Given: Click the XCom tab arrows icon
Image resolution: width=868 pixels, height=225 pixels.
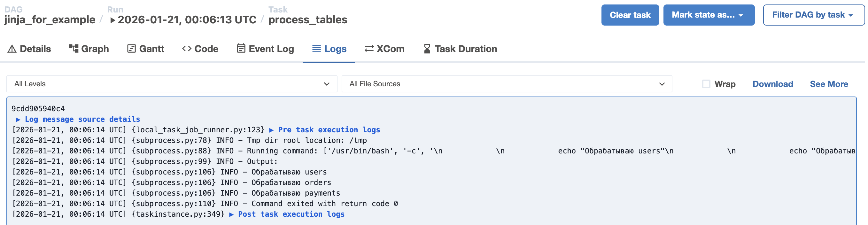Looking at the screenshot, I should click(x=369, y=49).
